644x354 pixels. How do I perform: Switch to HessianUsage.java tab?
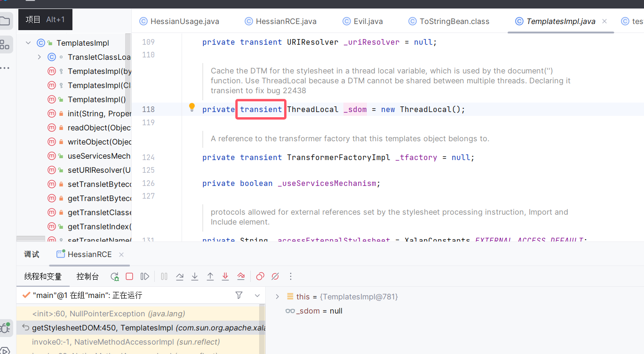tap(179, 21)
